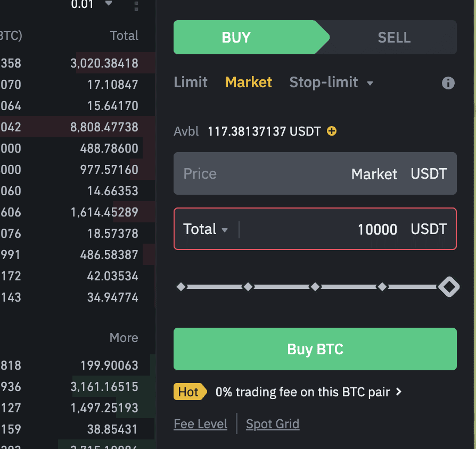Click the yellow plus deposit icon
Screen dimensions: 476x449
[x=332, y=131]
